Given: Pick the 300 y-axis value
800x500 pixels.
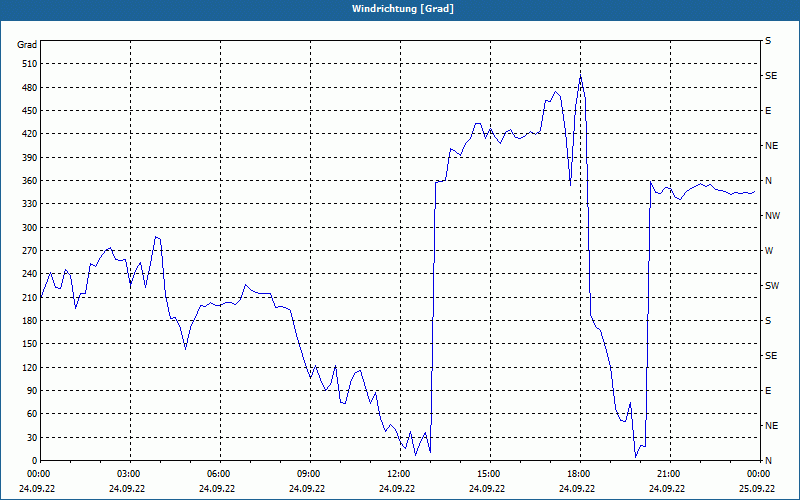Looking at the screenshot, I should [x=30, y=228].
